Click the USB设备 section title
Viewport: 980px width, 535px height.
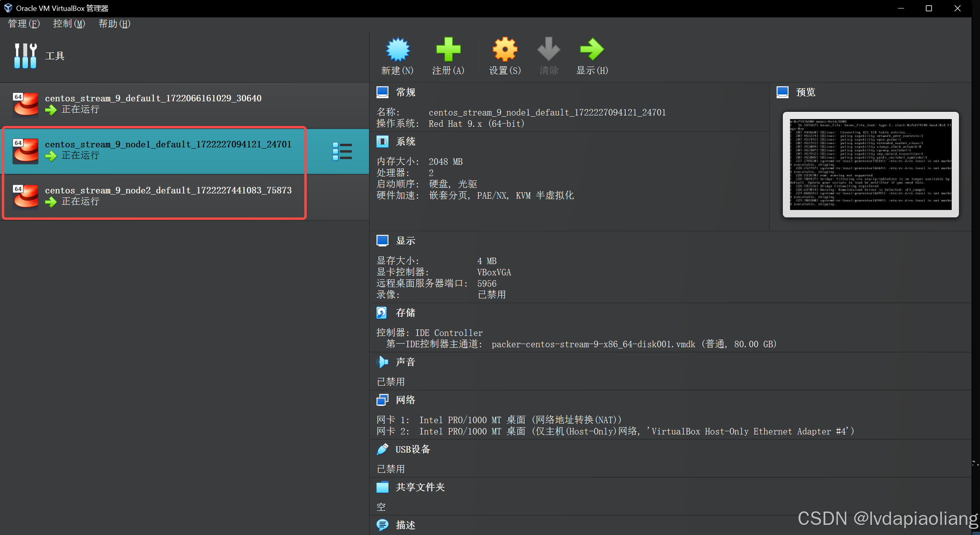(413, 449)
